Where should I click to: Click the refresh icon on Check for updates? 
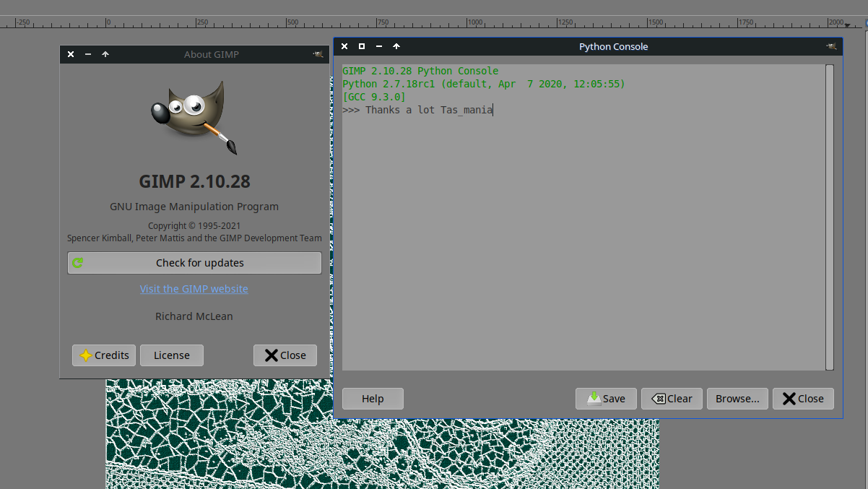click(x=78, y=263)
